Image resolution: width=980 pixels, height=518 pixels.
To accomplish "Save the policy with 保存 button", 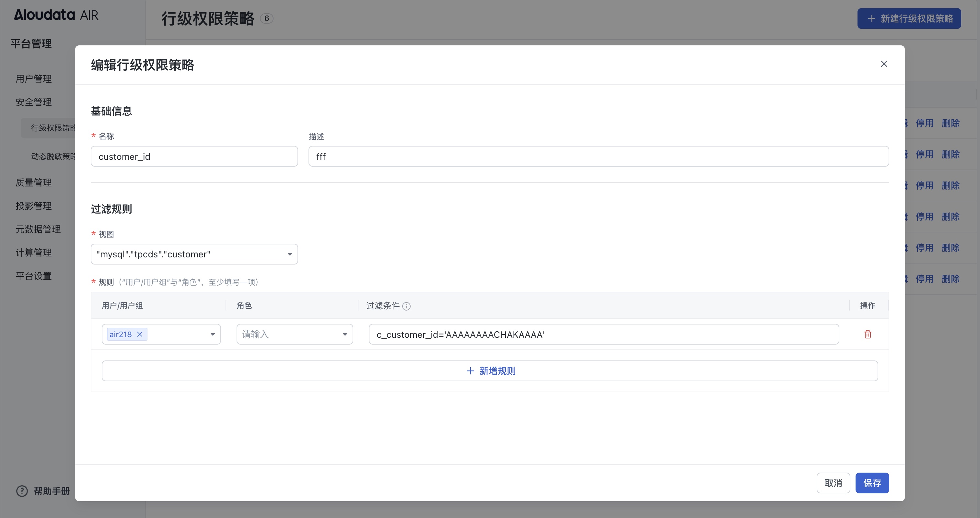I will (872, 483).
